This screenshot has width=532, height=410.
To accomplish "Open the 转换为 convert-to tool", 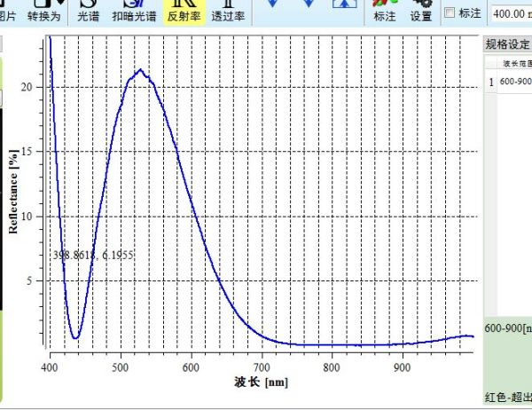I will (43, 12).
